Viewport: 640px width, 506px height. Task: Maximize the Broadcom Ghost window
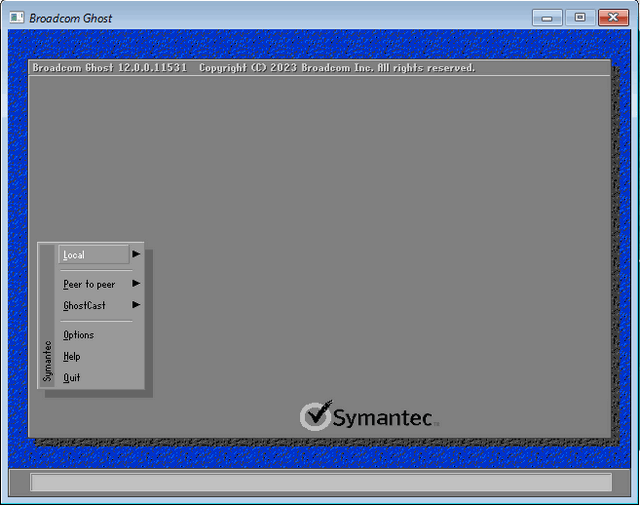580,18
